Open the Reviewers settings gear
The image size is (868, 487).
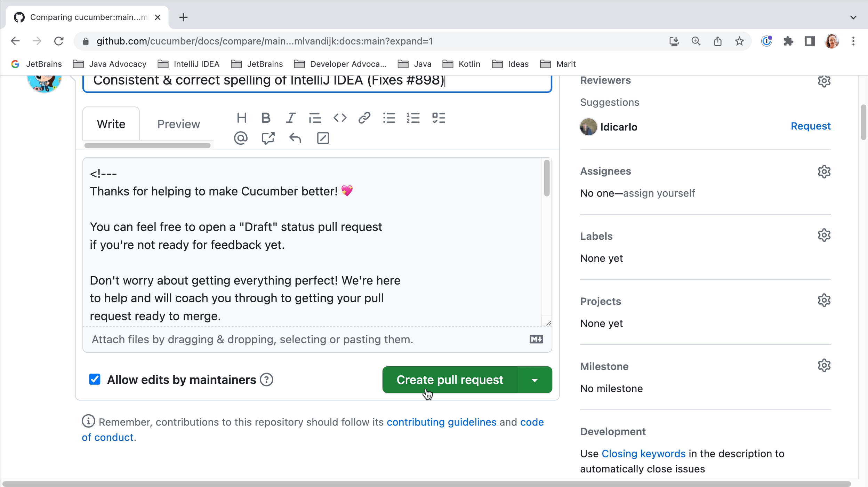tap(824, 81)
